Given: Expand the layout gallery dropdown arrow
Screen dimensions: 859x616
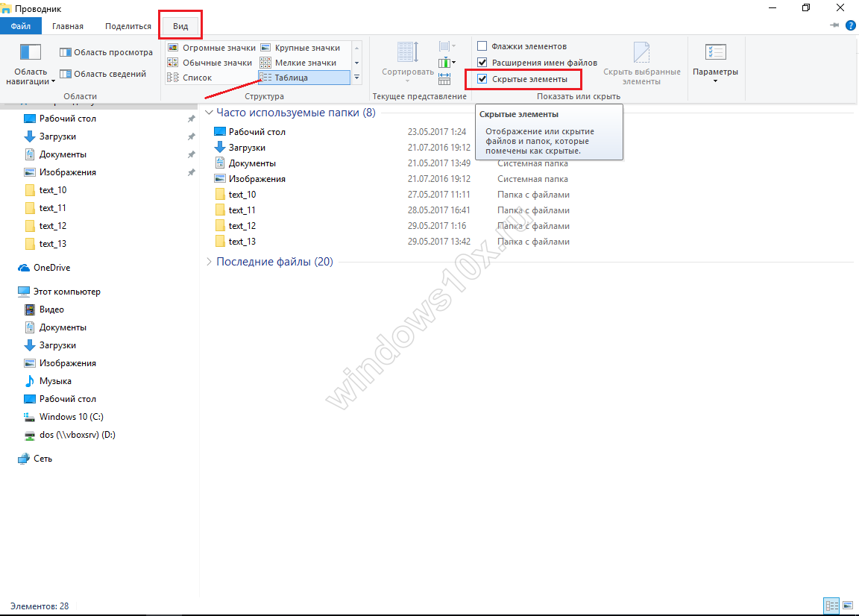Looking at the screenshot, I should tap(356, 78).
